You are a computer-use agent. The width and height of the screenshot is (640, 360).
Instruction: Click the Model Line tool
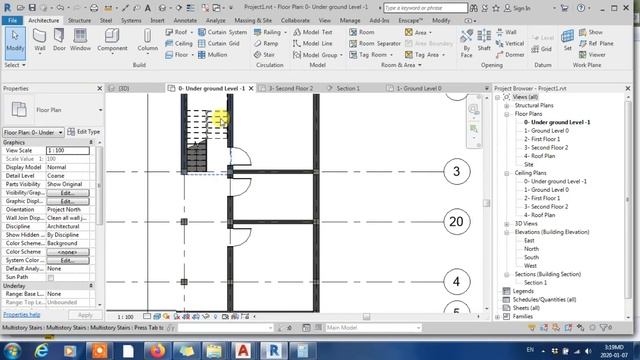[312, 43]
